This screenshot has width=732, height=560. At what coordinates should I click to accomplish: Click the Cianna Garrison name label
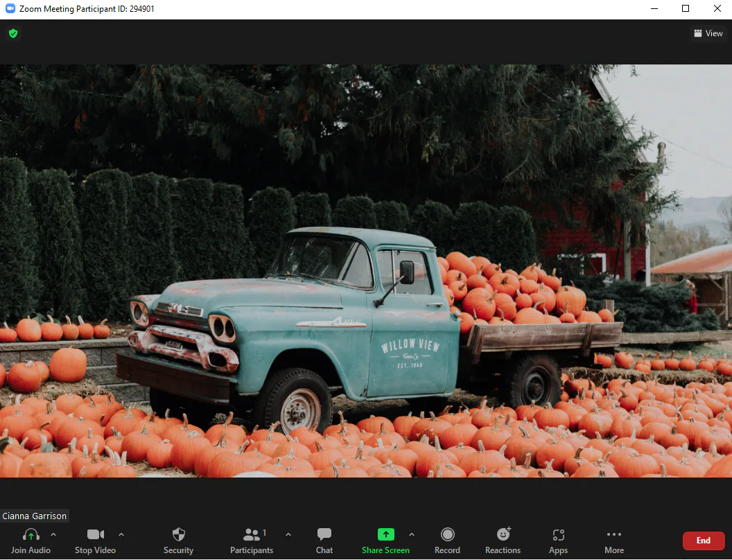click(35, 516)
